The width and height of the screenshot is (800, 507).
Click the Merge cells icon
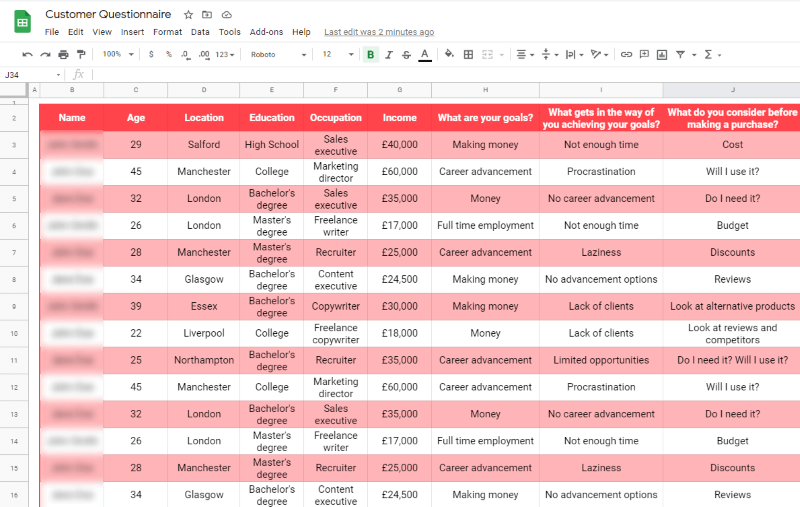click(487, 55)
